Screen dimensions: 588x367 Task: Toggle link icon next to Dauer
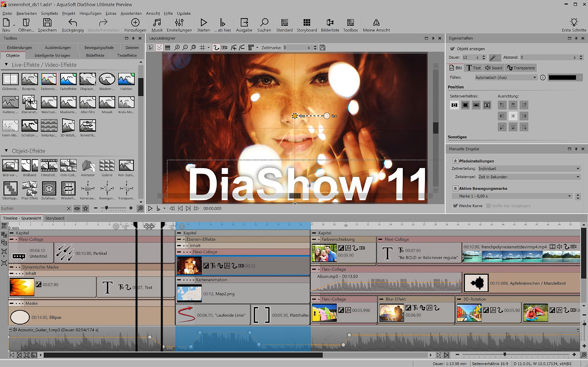point(493,58)
